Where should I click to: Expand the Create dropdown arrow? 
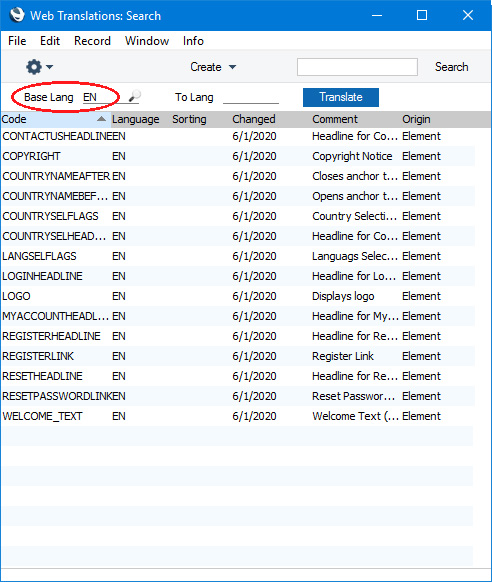pos(233,67)
